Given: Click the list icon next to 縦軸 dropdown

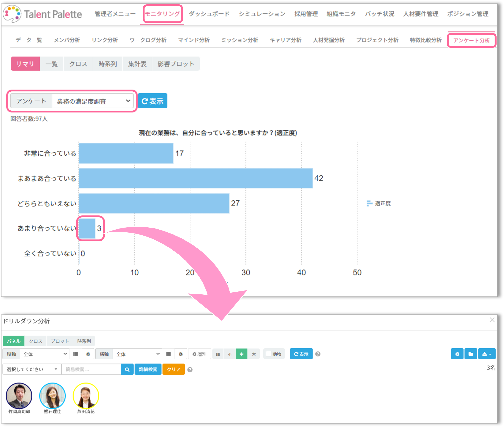Looking at the screenshot, I should [76, 354].
